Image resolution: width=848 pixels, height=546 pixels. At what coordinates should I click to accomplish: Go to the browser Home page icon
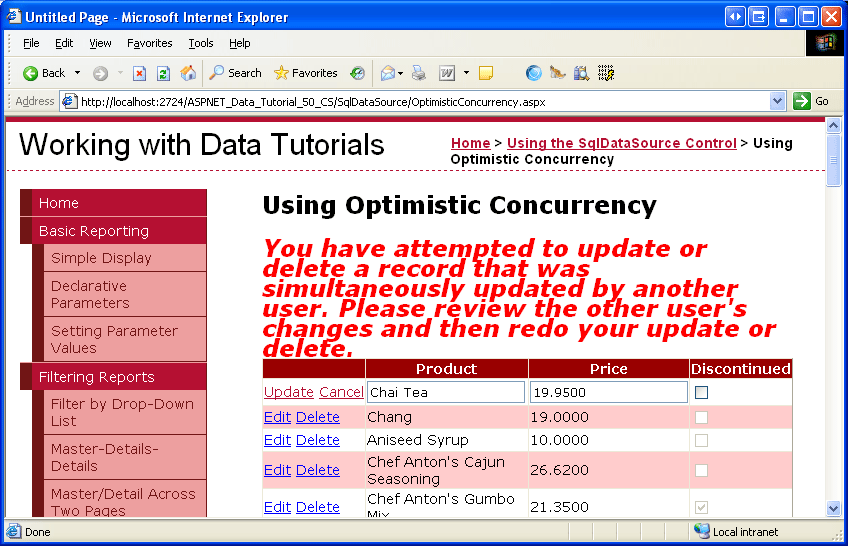[x=188, y=73]
